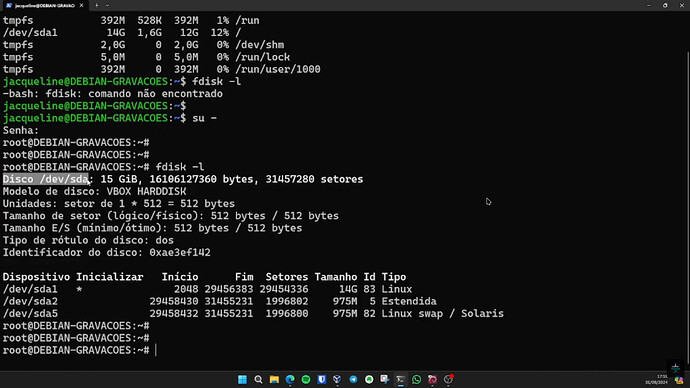Click the 'Setores' column header
690x388 pixels.
(286, 277)
